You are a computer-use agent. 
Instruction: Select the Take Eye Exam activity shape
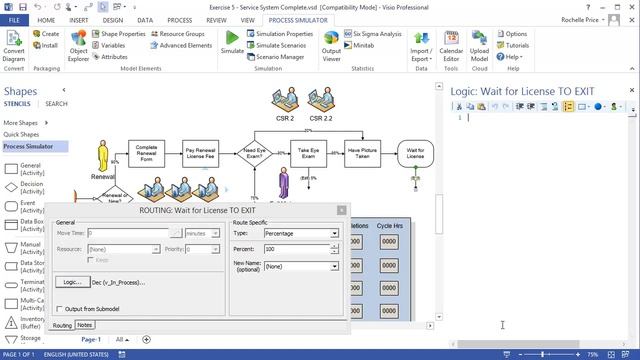[x=309, y=153]
